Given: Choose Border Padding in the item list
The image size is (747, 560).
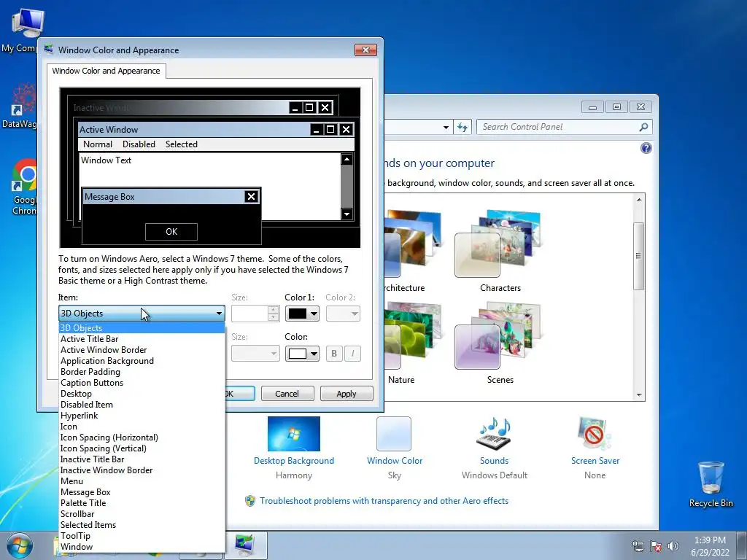Looking at the screenshot, I should click(142, 372).
